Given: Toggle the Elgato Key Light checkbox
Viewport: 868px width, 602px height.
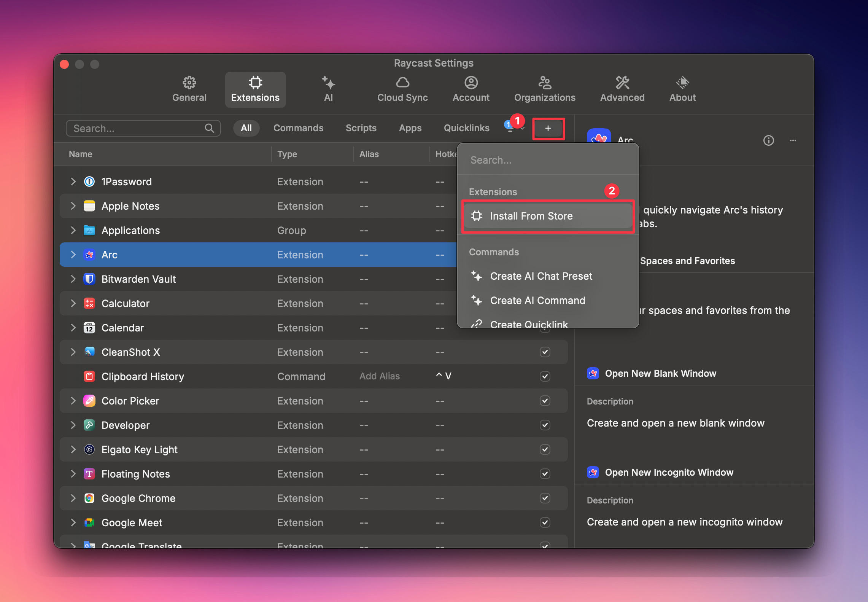Looking at the screenshot, I should pos(545,449).
